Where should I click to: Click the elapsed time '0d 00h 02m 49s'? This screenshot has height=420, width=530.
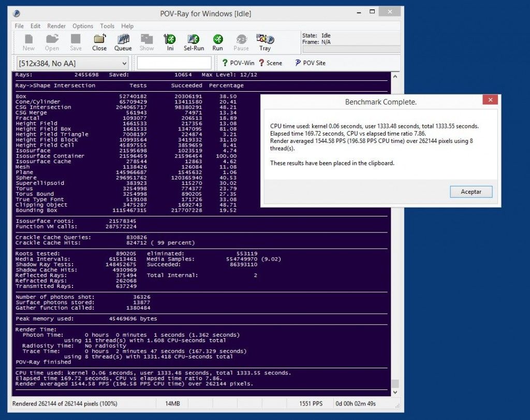[356, 404]
